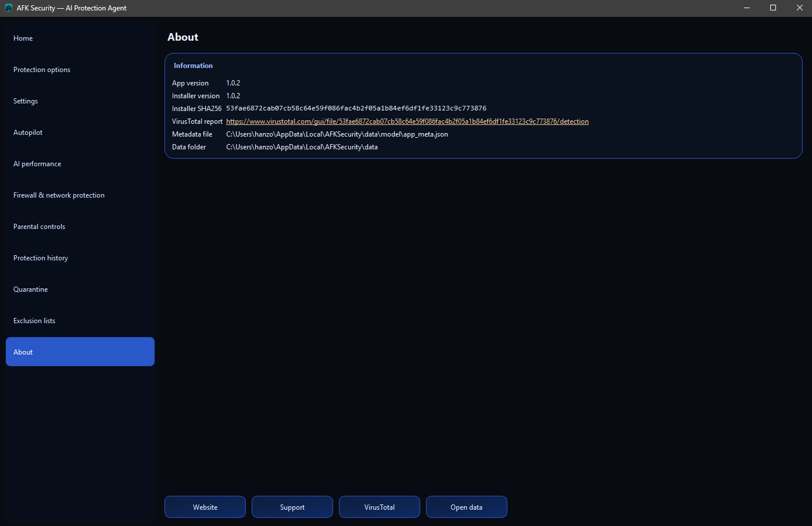Open the Autopilot section

tap(28, 132)
